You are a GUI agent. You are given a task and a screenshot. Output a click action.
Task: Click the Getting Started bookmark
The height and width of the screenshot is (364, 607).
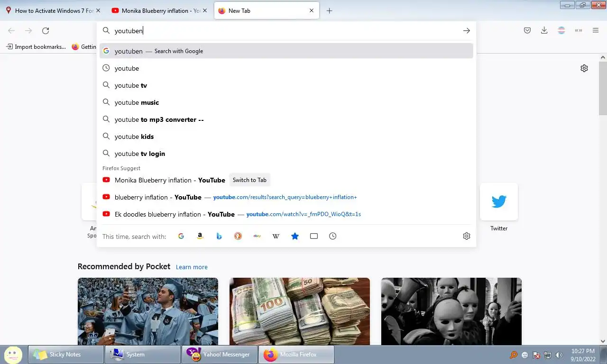click(x=84, y=47)
